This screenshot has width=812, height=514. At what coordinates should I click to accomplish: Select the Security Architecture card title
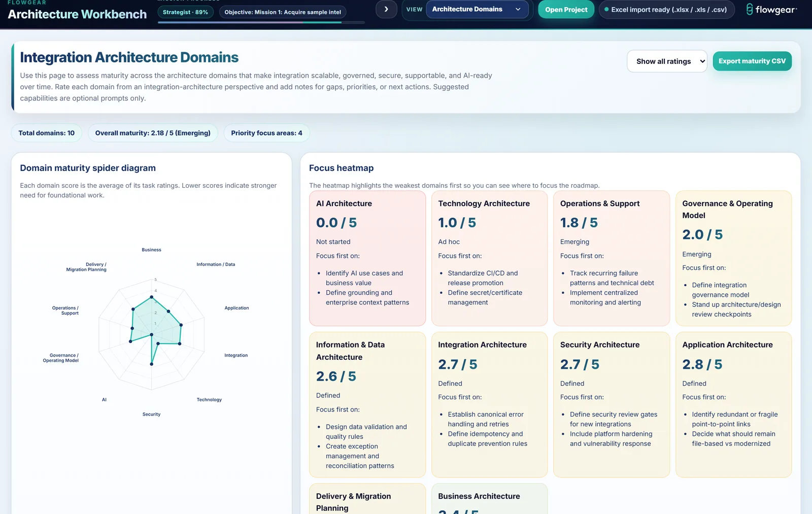pyautogui.click(x=600, y=345)
